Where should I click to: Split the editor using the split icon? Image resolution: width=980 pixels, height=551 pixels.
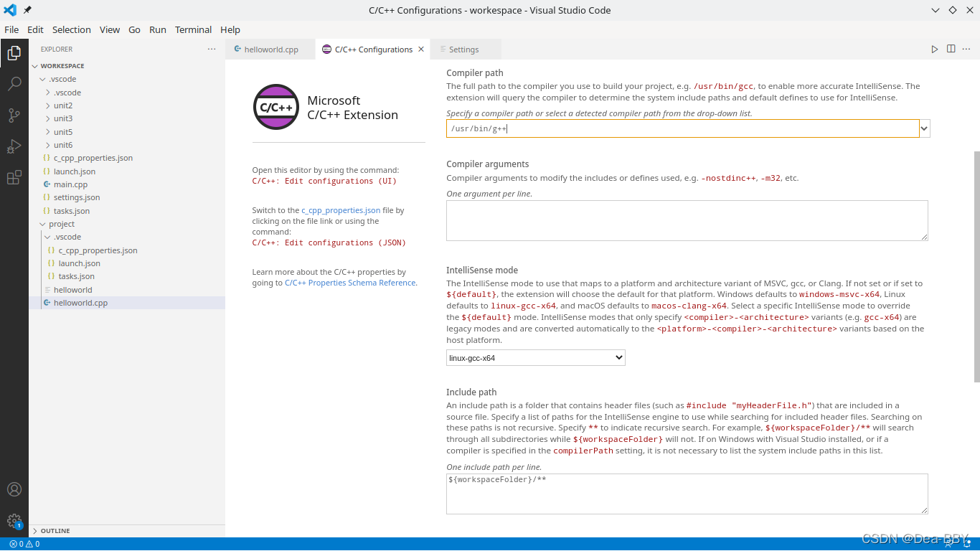click(951, 49)
